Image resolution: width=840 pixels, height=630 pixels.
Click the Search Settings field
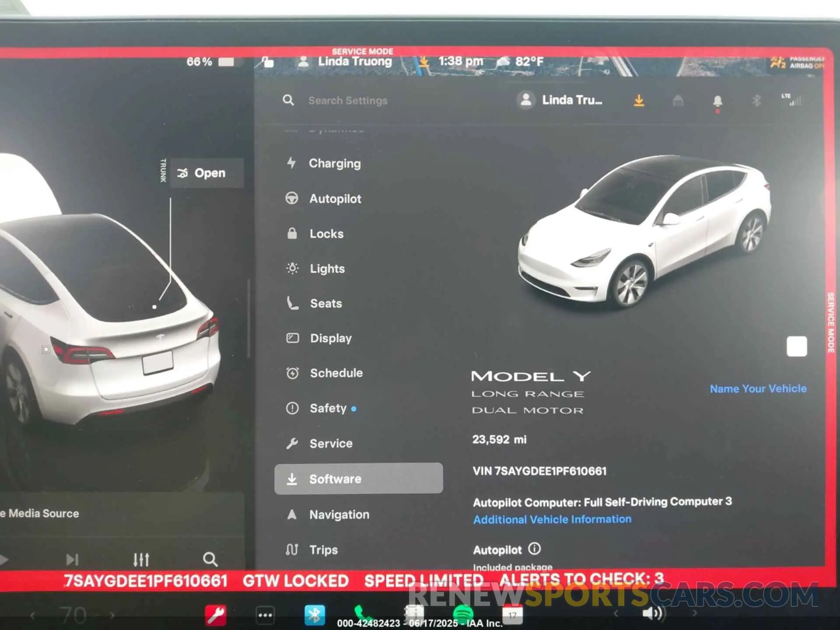pyautogui.click(x=348, y=101)
